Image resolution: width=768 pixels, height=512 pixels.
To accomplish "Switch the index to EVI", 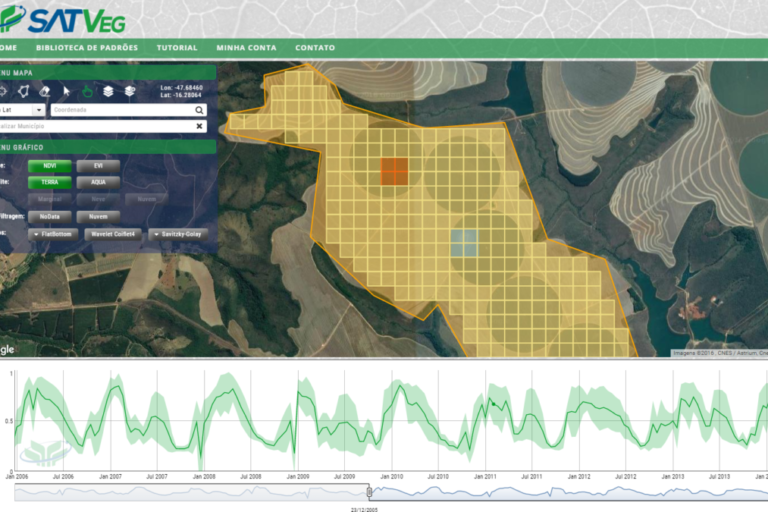I will [98, 165].
